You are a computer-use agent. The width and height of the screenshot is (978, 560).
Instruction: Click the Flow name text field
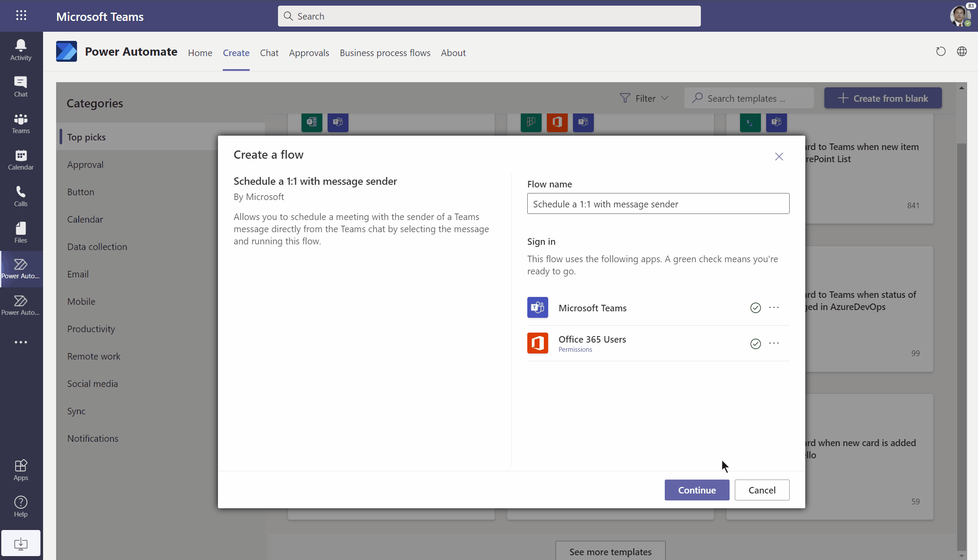coord(658,203)
